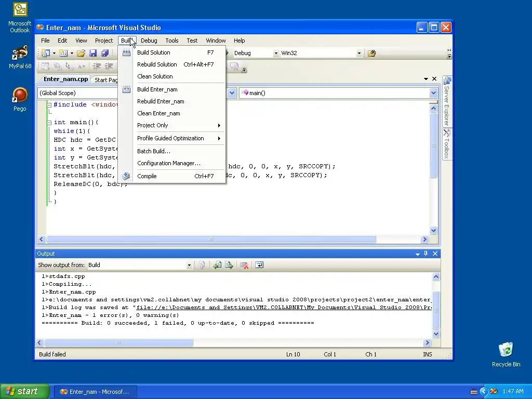Click the Compile menu item icon
The width and height of the screenshot is (532, 399).
pos(126,176)
